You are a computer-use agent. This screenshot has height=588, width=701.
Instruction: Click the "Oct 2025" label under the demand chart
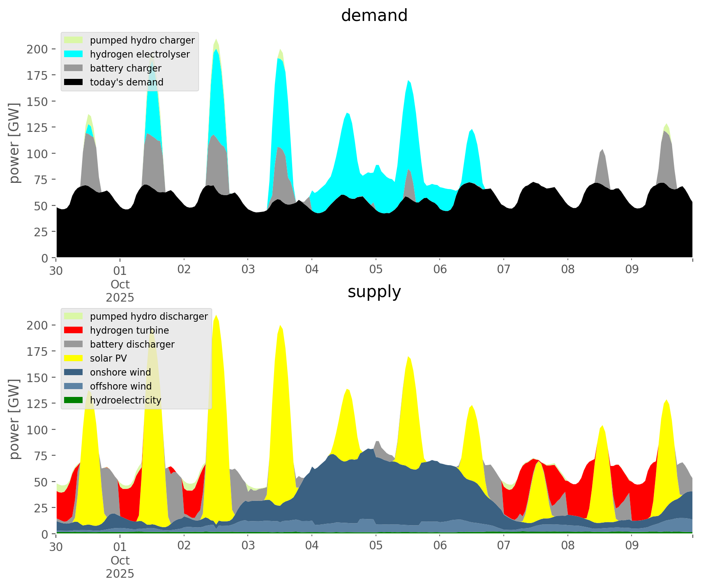pyautogui.click(x=120, y=291)
